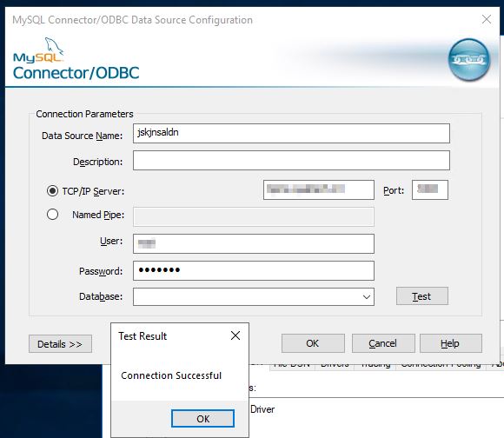Image resolution: width=504 pixels, height=438 pixels.
Task: Expand the Details >> section
Action: [x=60, y=344]
